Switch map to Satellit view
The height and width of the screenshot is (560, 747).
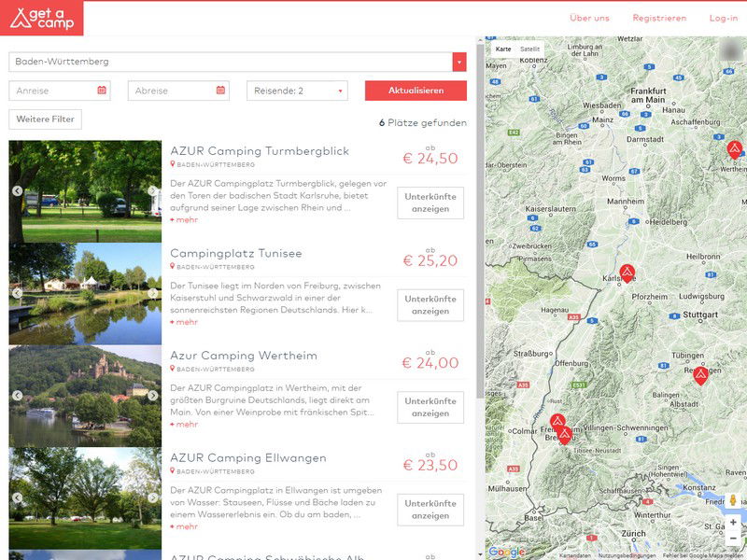coord(529,49)
